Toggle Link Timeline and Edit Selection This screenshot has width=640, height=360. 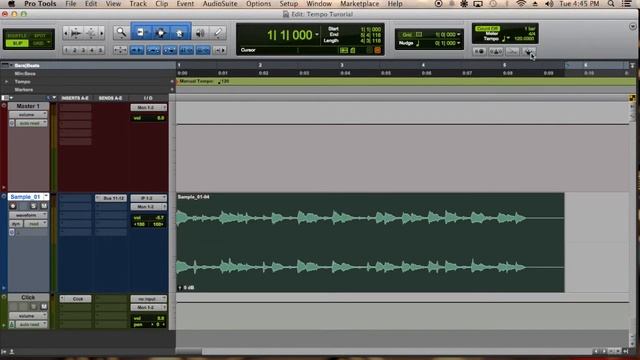click(x=153, y=50)
